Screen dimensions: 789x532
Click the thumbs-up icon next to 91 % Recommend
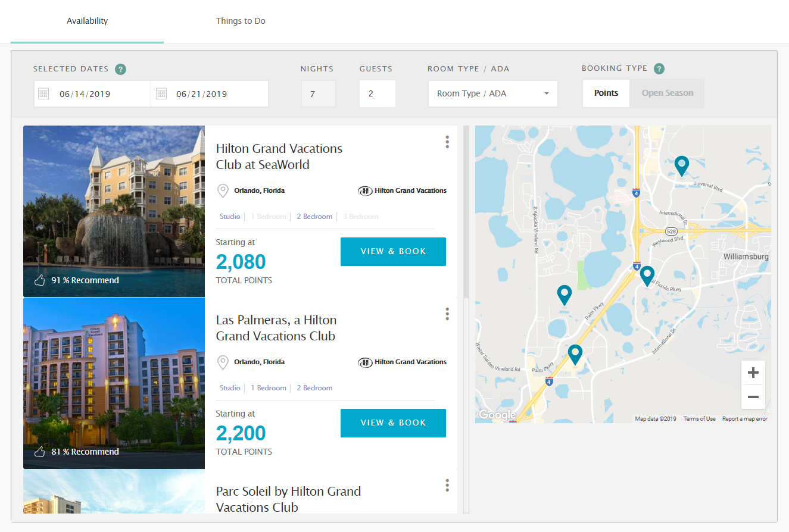point(40,280)
